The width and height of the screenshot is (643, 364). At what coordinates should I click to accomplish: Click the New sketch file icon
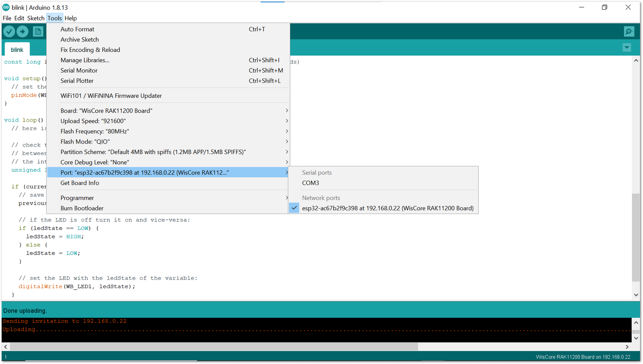click(38, 32)
